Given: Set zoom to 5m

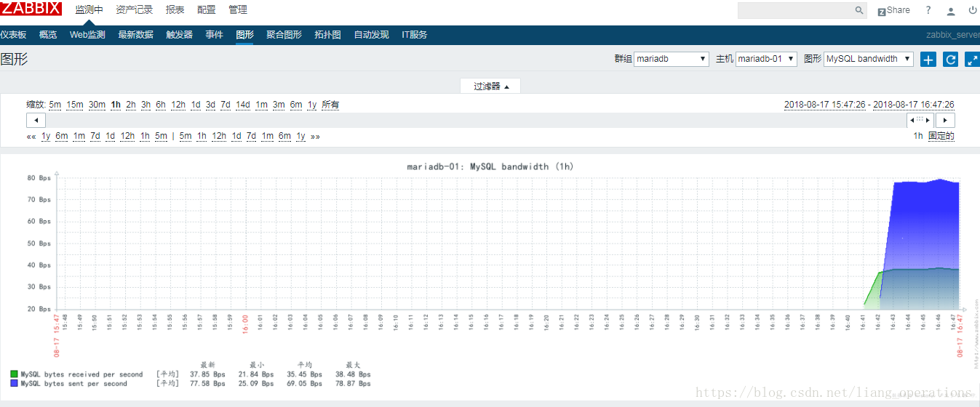Looking at the screenshot, I should [x=55, y=105].
